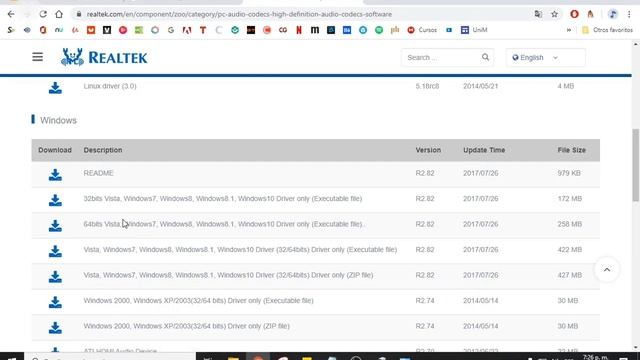Viewport: 640px width, 360px height.
Task: Click the page vertical scrollbar
Action: tap(636, 165)
